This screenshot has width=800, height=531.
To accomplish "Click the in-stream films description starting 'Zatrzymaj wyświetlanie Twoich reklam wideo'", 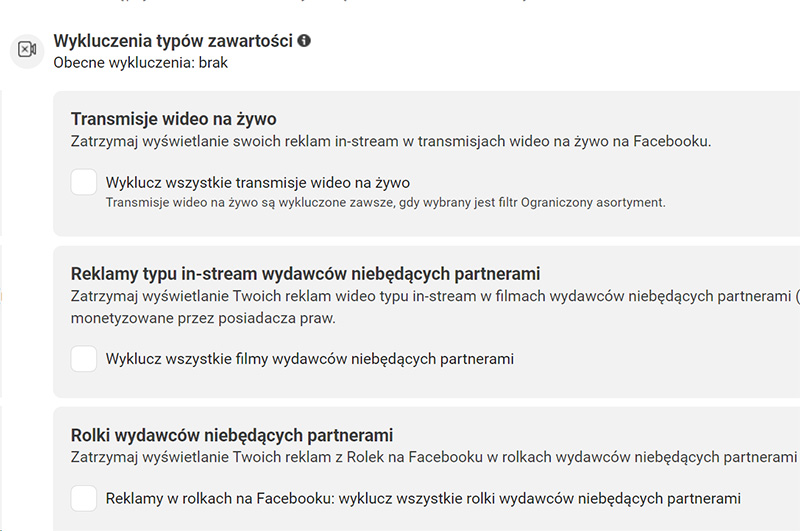I will [430, 296].
